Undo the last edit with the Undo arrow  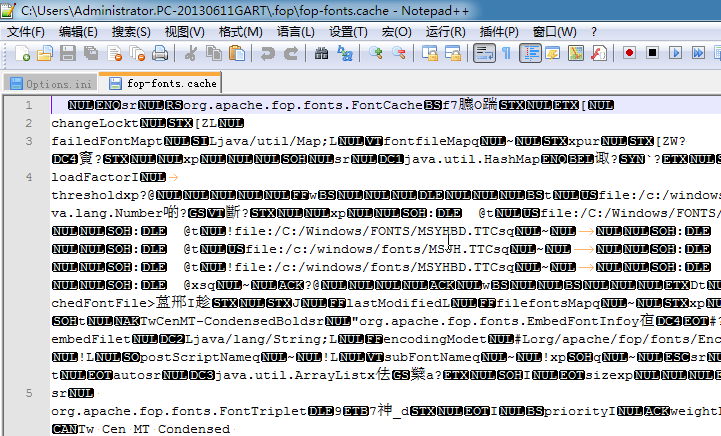click(267, 53)
